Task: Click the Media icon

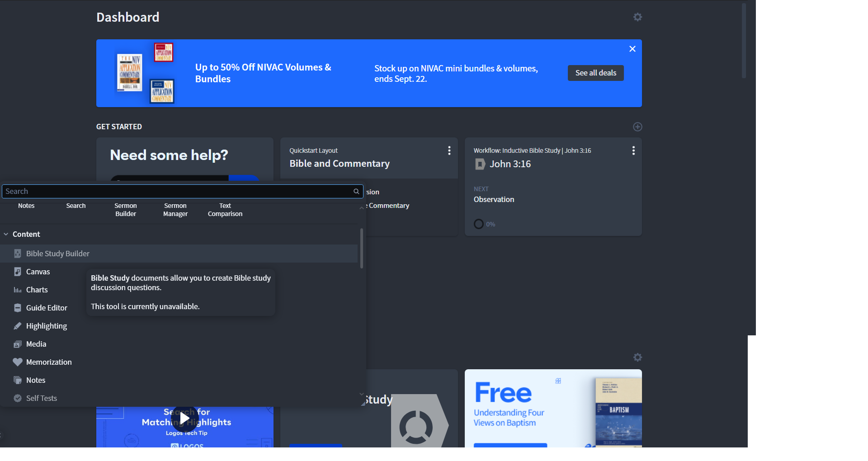Action: [18, 344]
